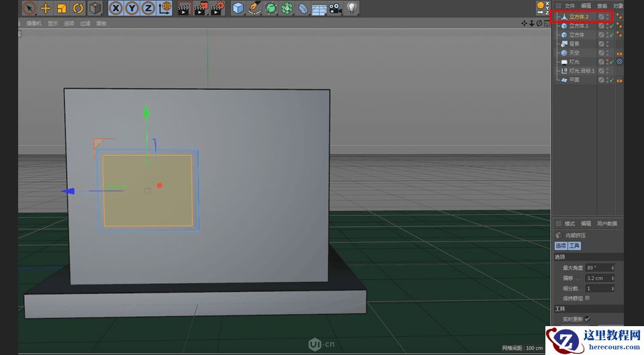Screen dimensions: 644x355
Task: Select 灯光 object in list
Action: click(574, 62)
